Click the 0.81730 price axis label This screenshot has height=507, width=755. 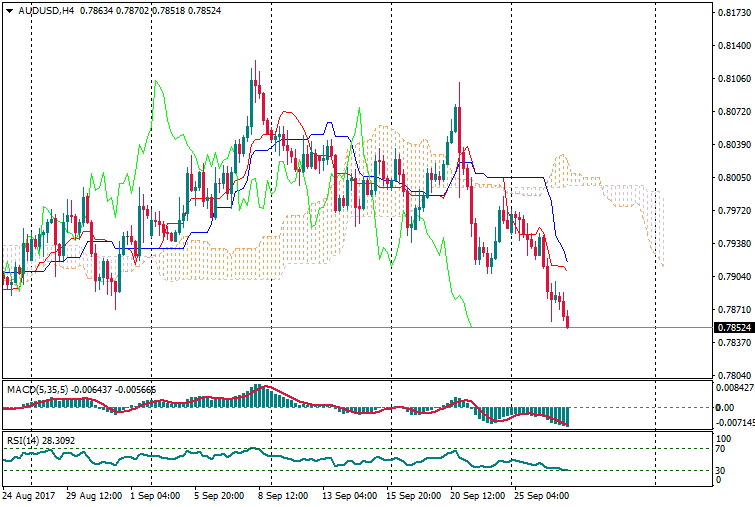tap(734, 13)
